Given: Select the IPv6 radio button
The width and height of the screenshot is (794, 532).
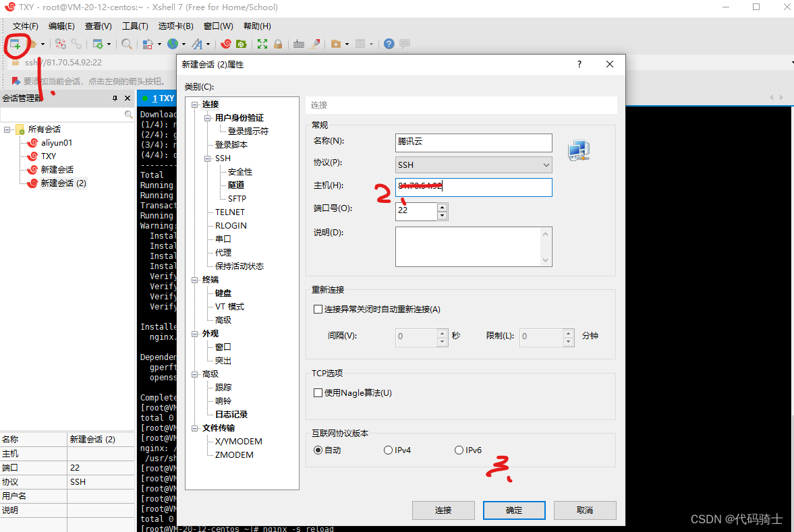Looking at the screenshot, I should [x=459, y=450].
